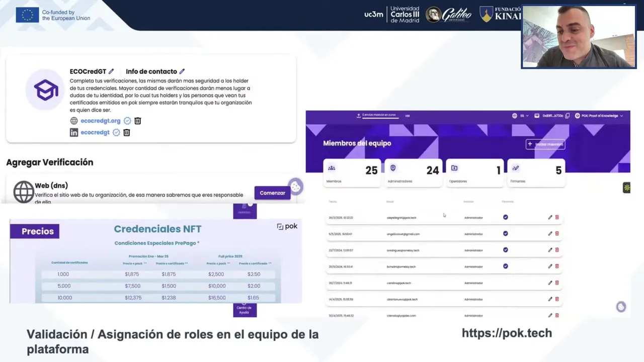Delete the ecocredgt.org website verification
The image size is (644, 362).
138,121
